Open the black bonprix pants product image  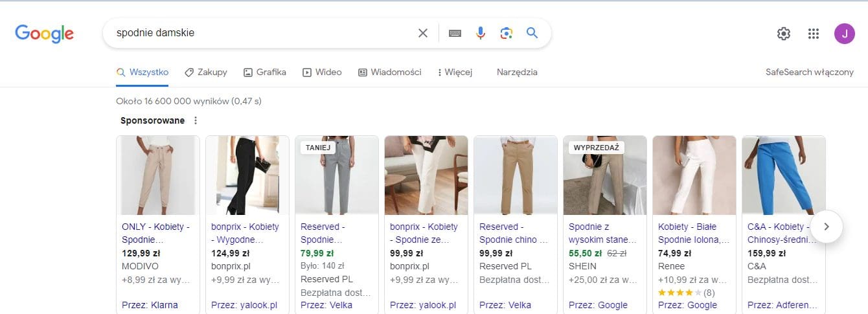point(247,175)
